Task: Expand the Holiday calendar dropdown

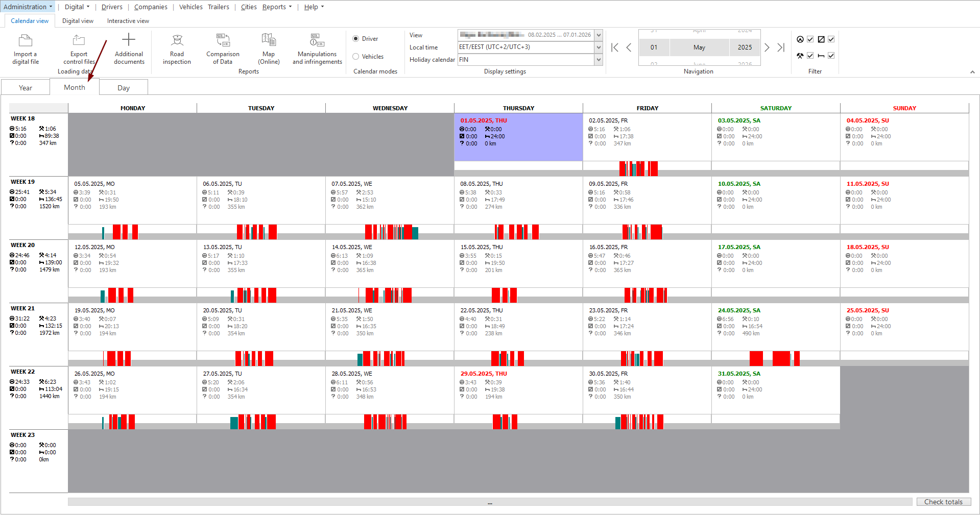Action: pyautogui.click(x=599, y=60)
